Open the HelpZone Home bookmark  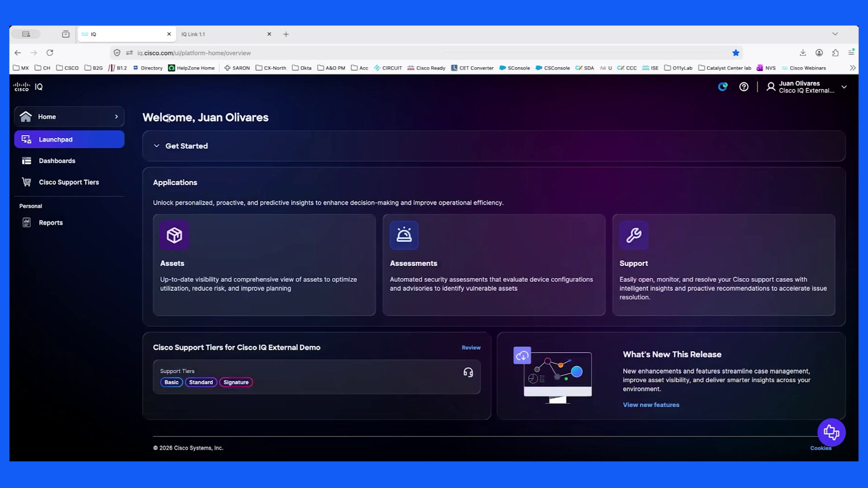pos(191,68)
